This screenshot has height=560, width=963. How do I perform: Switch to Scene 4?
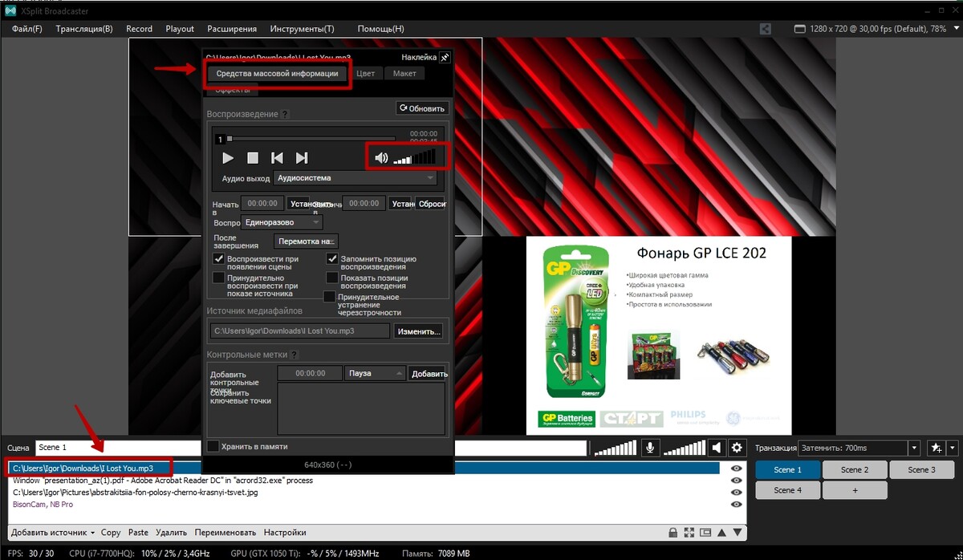pos(788,489)
